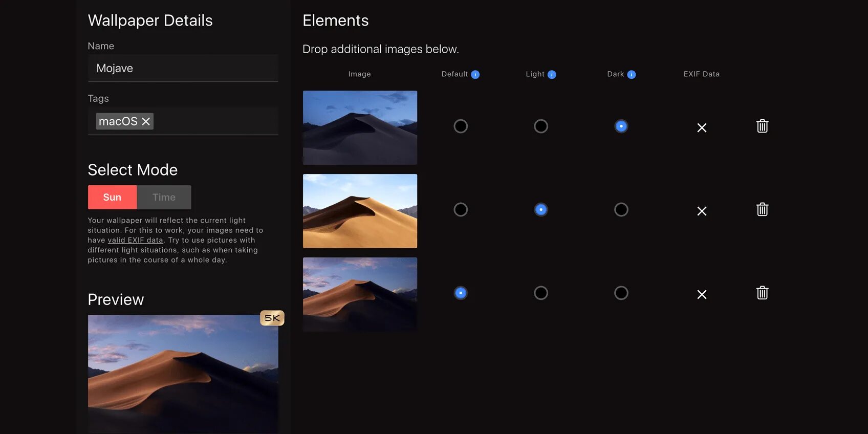The height and width of the screenshot is (434, 868).
Task: Delete the daytime dune image row
Action: (762, 209)
